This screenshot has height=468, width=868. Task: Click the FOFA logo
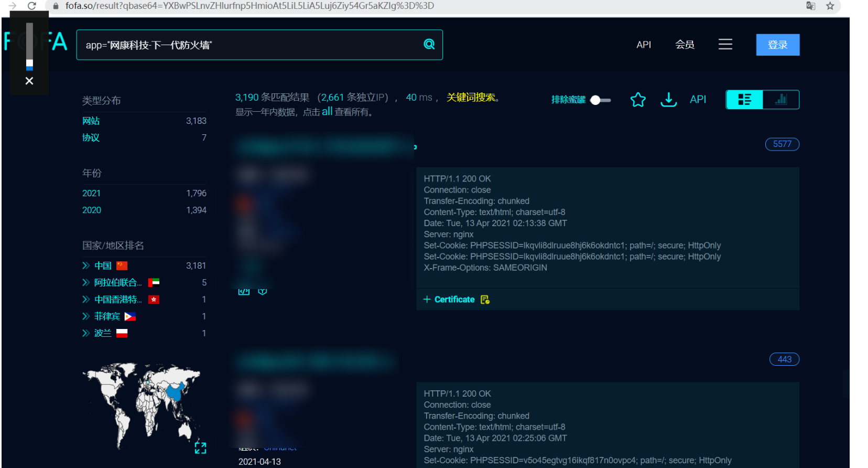[x=36, y=41]
